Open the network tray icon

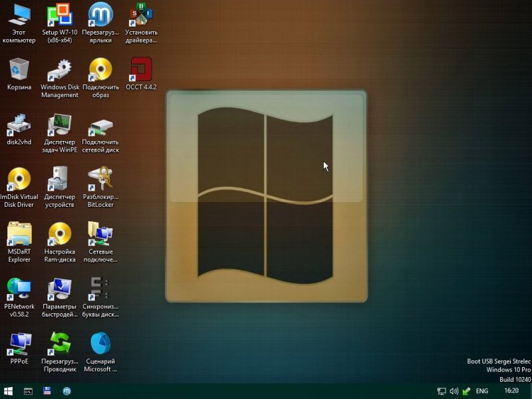point(442,391)
